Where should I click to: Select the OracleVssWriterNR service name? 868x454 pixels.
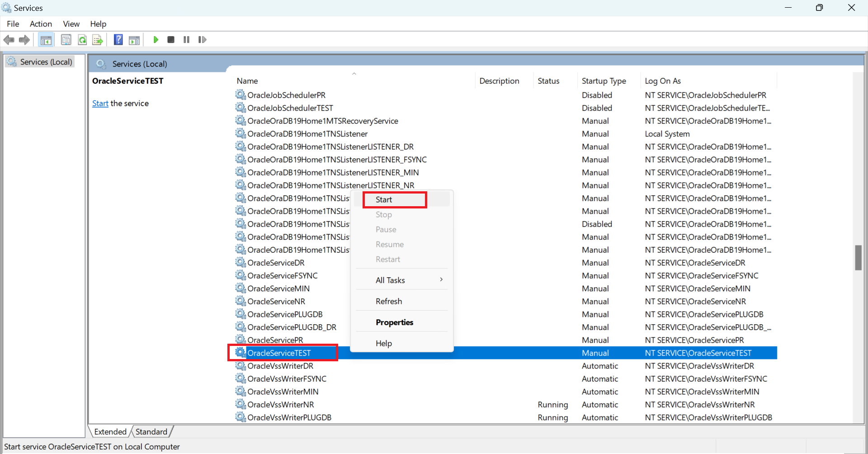click(281, 405)
